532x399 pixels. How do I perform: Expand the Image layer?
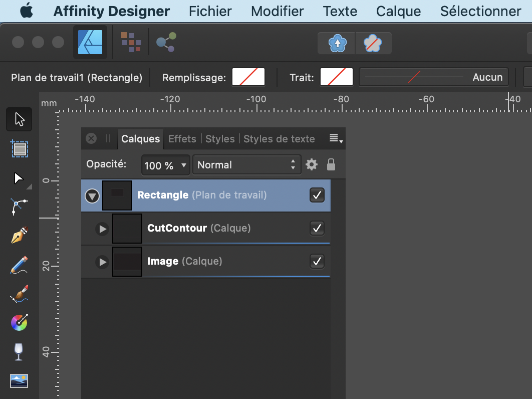point(102,262)
